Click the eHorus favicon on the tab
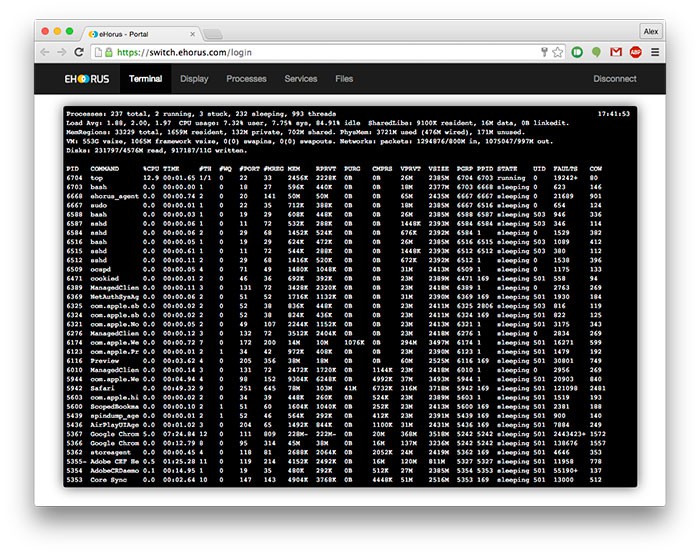 point(93,34)
